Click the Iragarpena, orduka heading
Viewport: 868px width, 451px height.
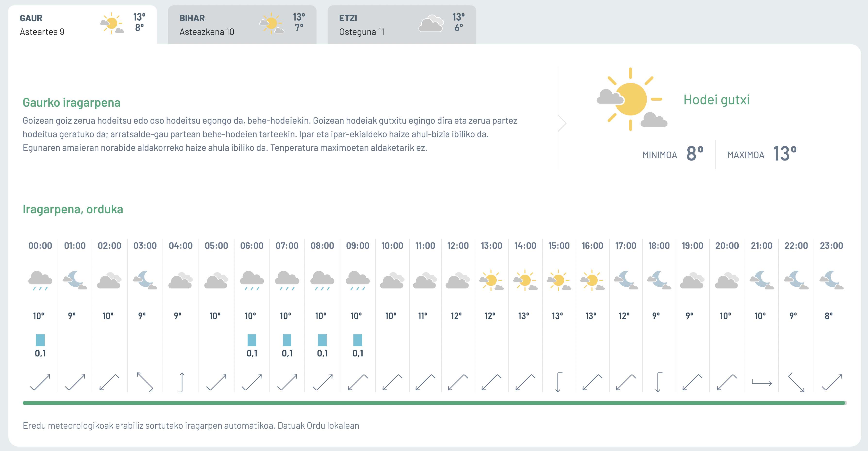pos(73,209)
